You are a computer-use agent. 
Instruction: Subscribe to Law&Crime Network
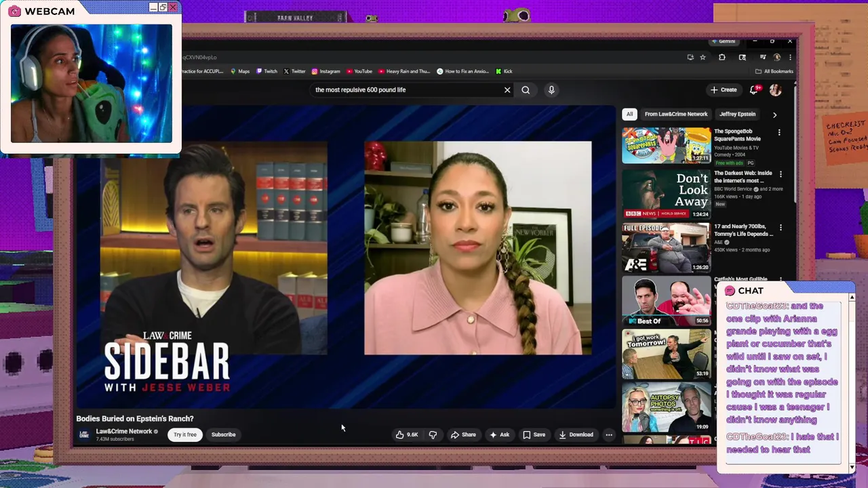click(x=223, y=434)
